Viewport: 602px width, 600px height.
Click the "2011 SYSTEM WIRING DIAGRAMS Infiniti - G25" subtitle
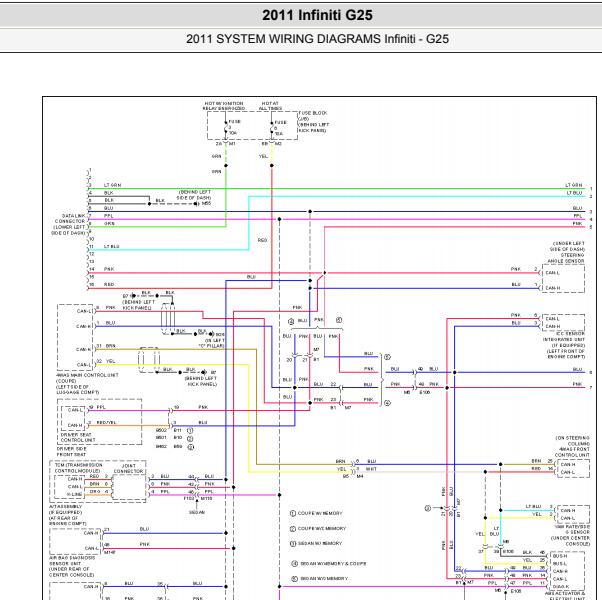tap(317, 39)
